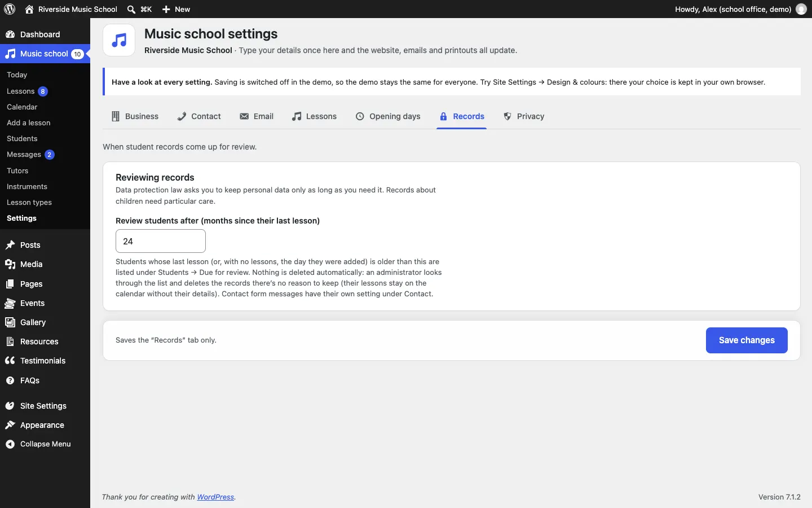Switch to the Email tab
This screenshot has height=508, width=812.
(x=257, y=116)
